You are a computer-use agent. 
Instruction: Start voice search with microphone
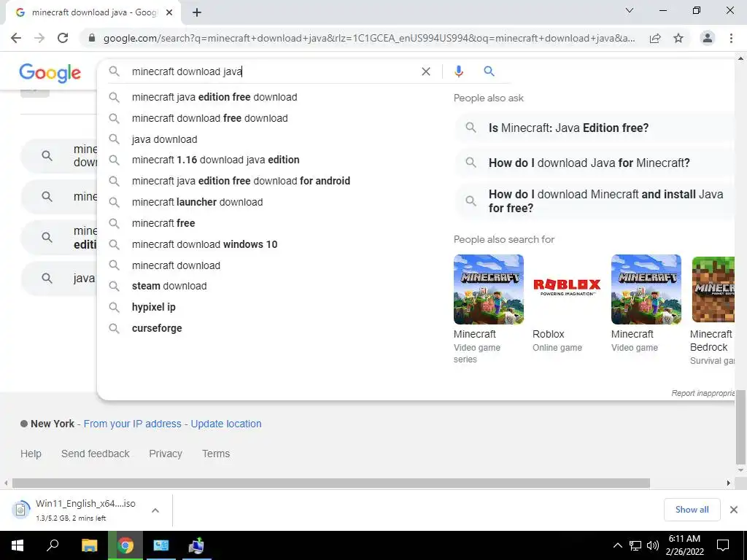(459, 71)
